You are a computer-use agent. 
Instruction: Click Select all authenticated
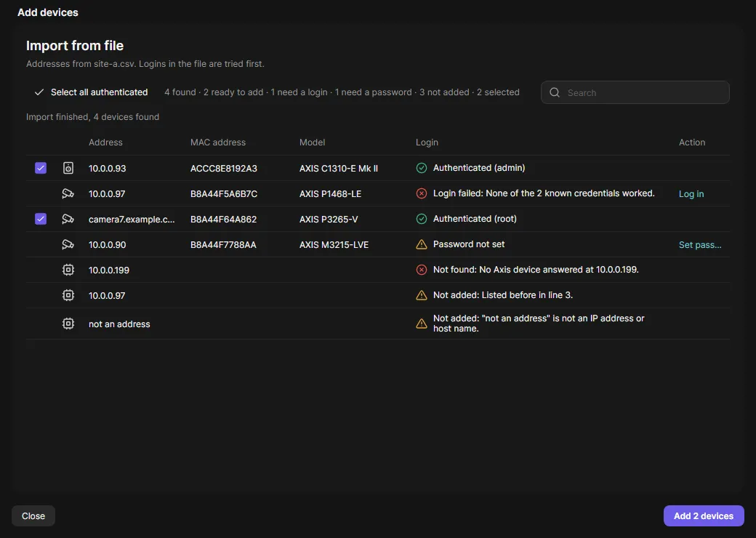[91, 92]
